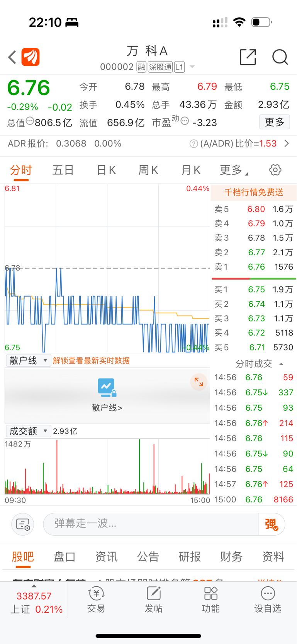
Task: Open the orange Eastmoney logo icon
Action: 31,57
